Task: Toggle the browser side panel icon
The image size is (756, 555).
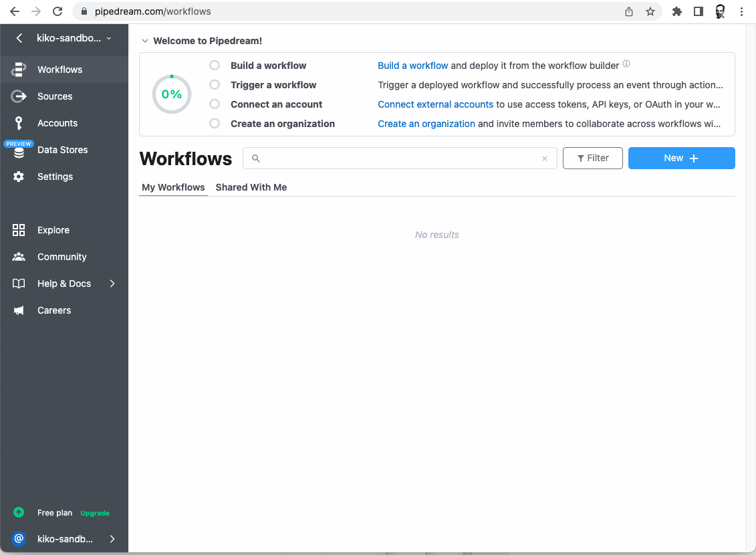Action: [698, 11]
